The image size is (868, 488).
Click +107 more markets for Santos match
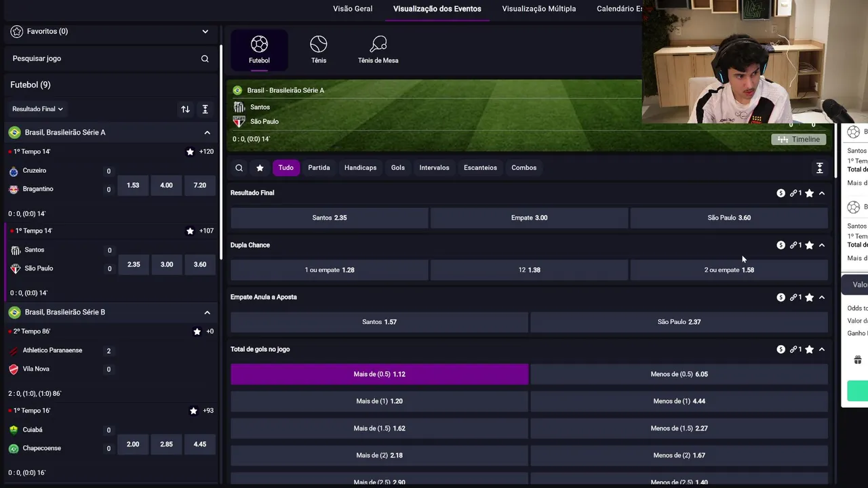(206, 231)
